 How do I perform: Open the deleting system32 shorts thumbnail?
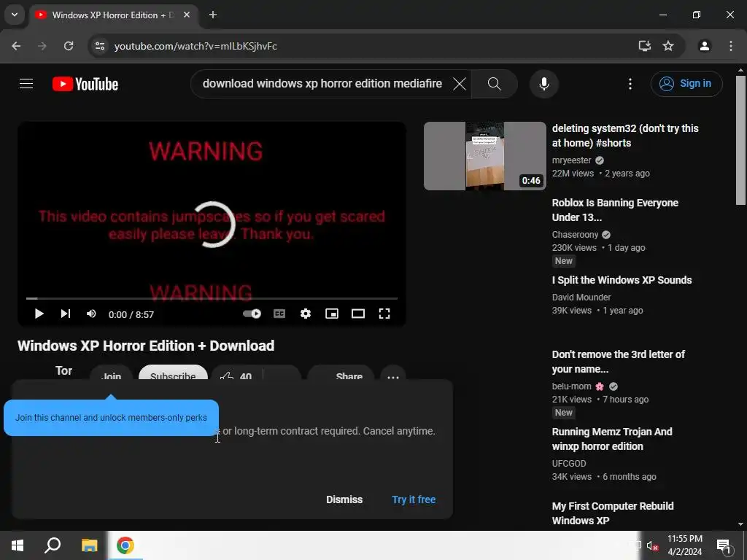point(485,156)
